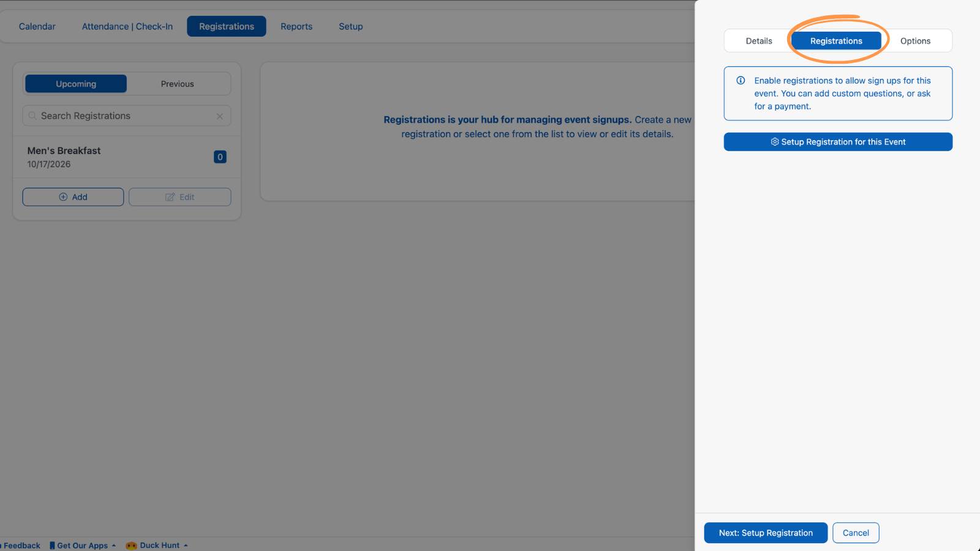Open the Details tab in side panel
Viewport: 980px width, 551px height.
pos(759,41)
